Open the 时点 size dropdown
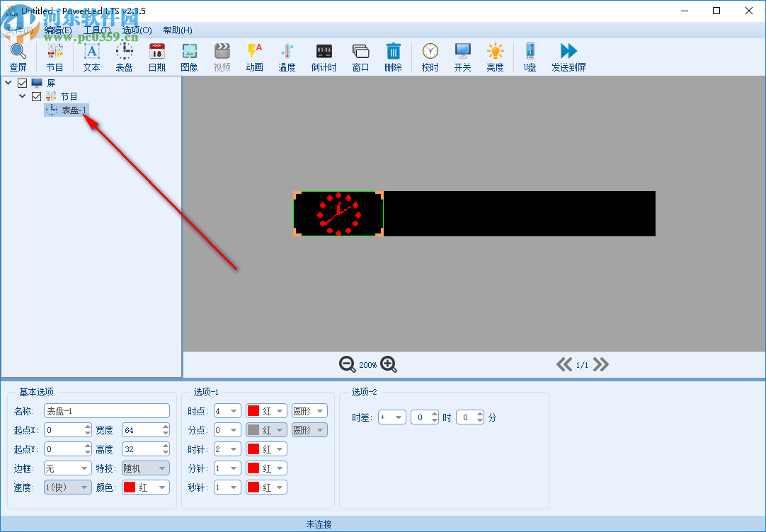 tap(227, 411)
